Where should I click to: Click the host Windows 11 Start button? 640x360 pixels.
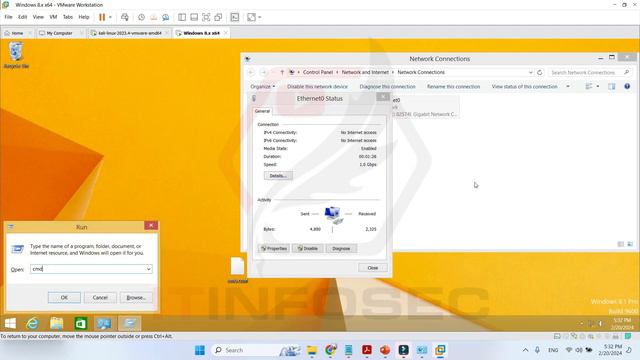[x=200, y=350]
